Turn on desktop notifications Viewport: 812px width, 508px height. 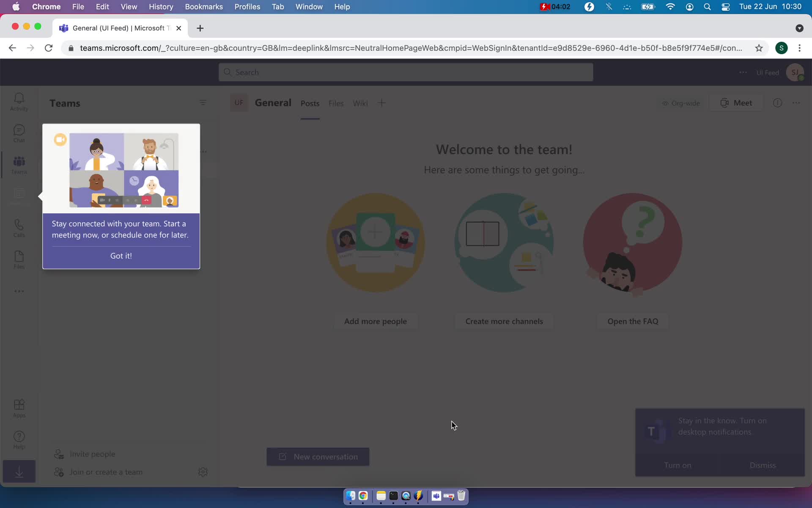[678, 465]
